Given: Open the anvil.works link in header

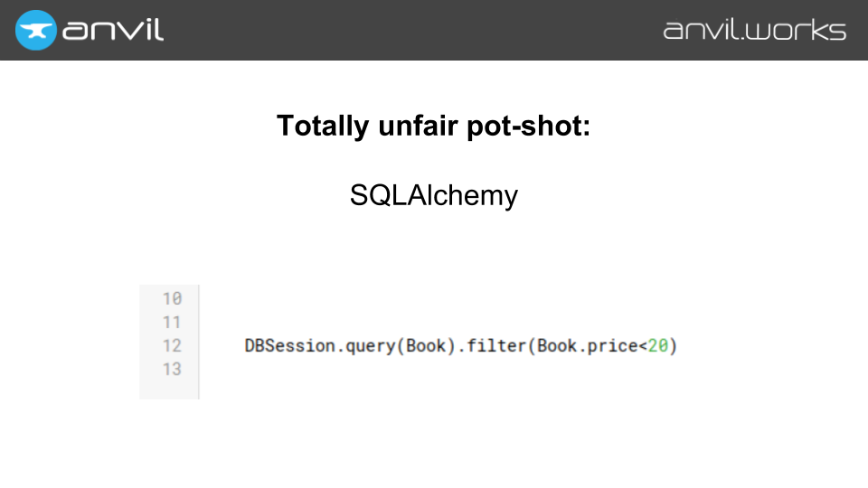Looking at the screenshot, I should [754, 30].
